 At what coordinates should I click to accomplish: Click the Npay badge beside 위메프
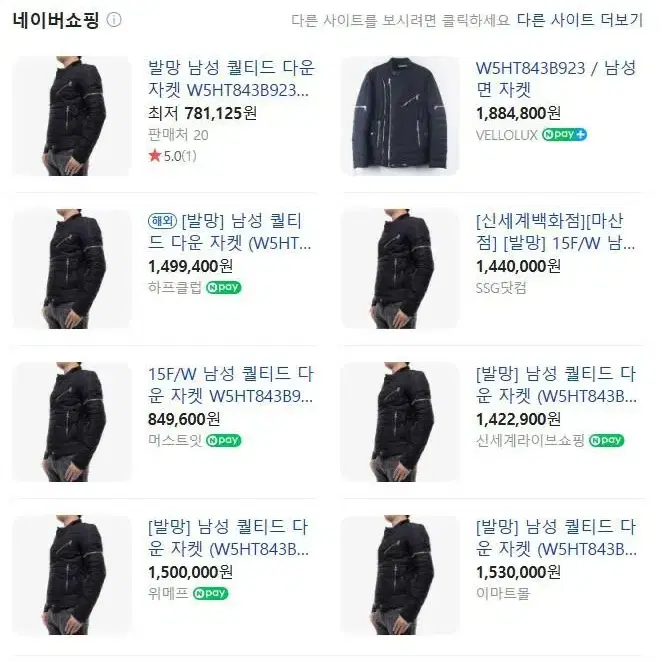(211, 593)
